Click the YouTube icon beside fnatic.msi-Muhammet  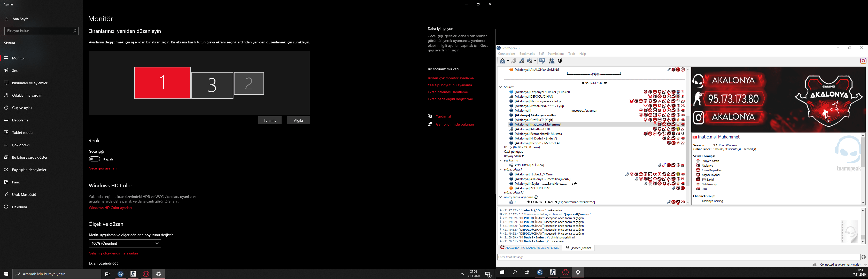(x=694, y=137)
